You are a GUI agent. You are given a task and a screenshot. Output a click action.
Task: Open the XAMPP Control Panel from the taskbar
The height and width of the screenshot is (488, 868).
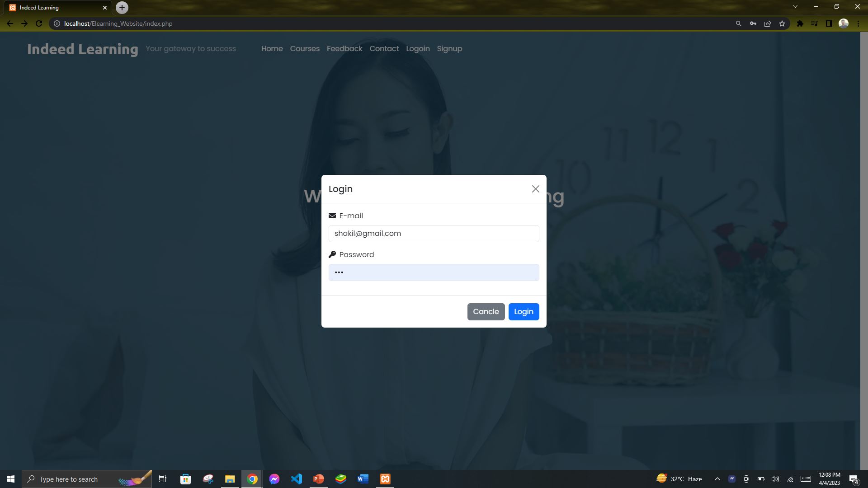tap(385, 479)
